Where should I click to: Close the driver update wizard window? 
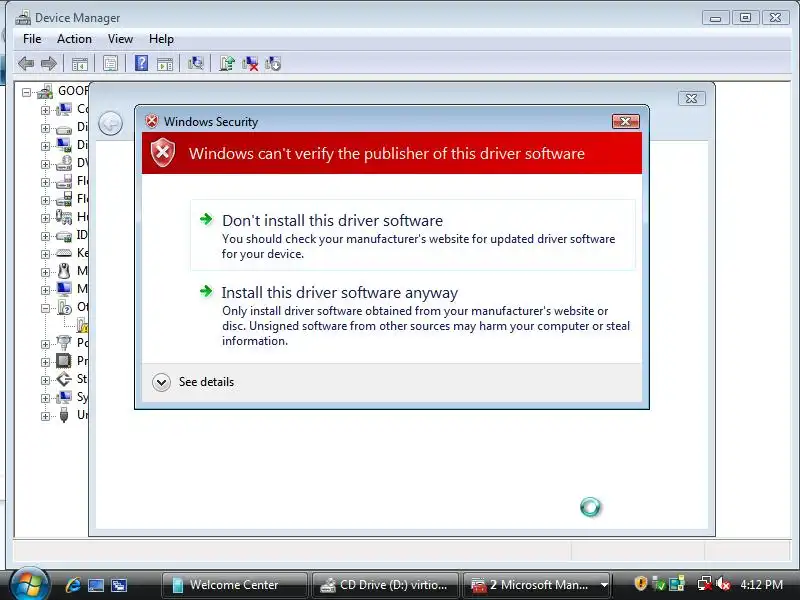tap(692, 98)
